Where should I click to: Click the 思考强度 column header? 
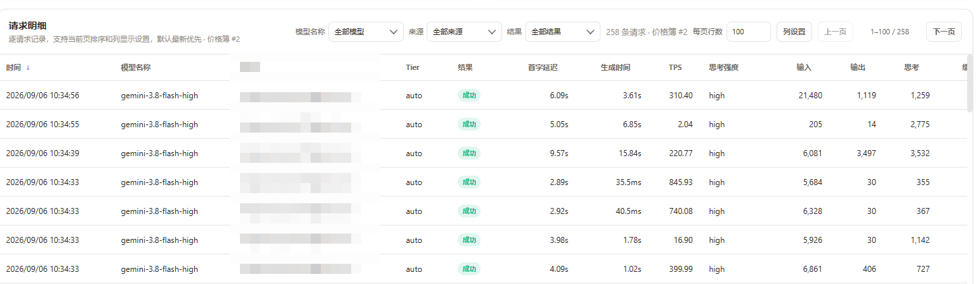[724, 68]
